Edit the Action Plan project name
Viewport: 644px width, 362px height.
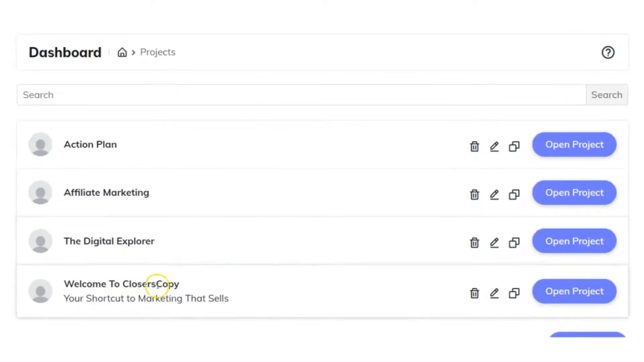point(494,146)
